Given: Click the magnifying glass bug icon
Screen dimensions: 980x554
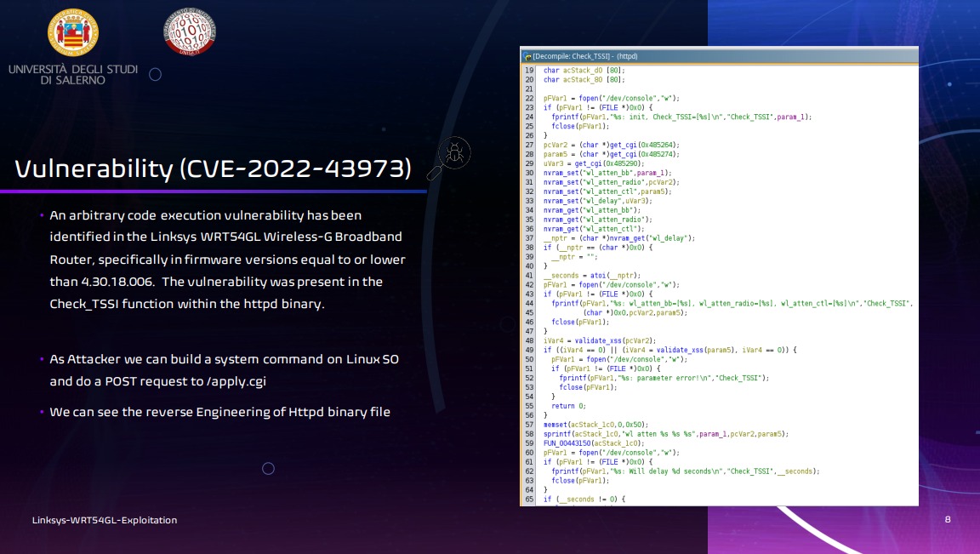Looking at the screenshot, I should tap(449, 158).
